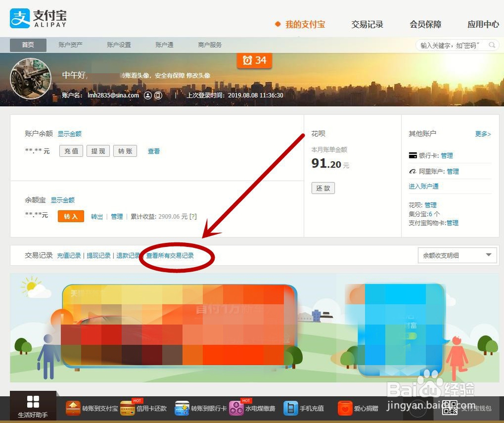Click the [?] help for 累计收益

tap(193, 217)
